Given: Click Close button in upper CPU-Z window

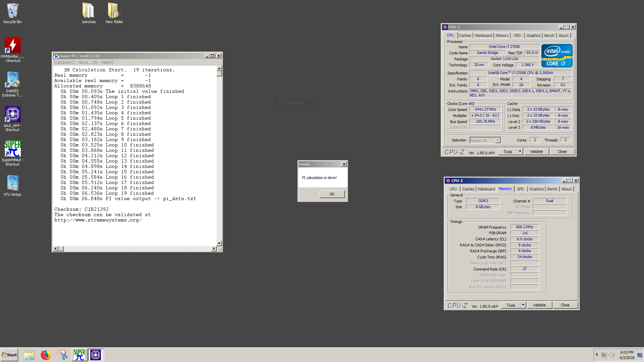Looking at the screenshot, I should click(x=562, y=152).
